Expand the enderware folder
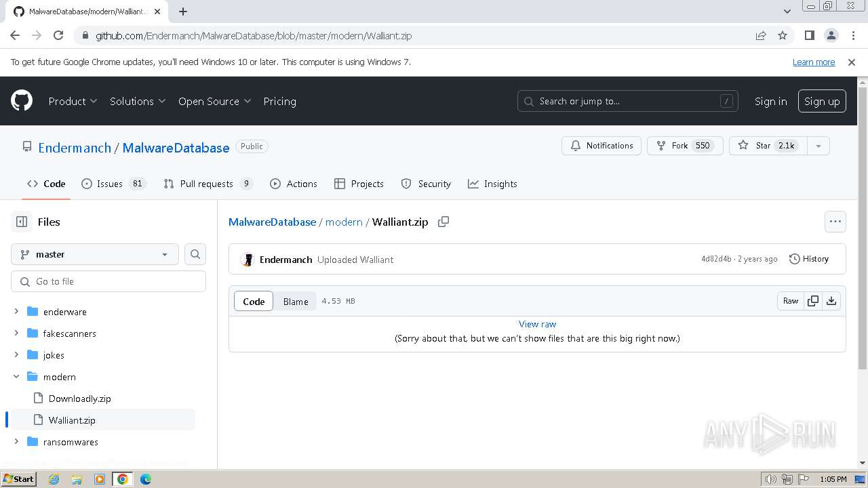The height and width of the screenshot is (488, 868). click(x=16, y=312)
